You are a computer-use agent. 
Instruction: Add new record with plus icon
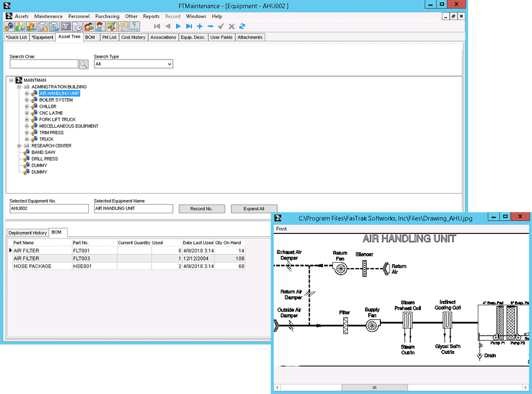(200, 27)
